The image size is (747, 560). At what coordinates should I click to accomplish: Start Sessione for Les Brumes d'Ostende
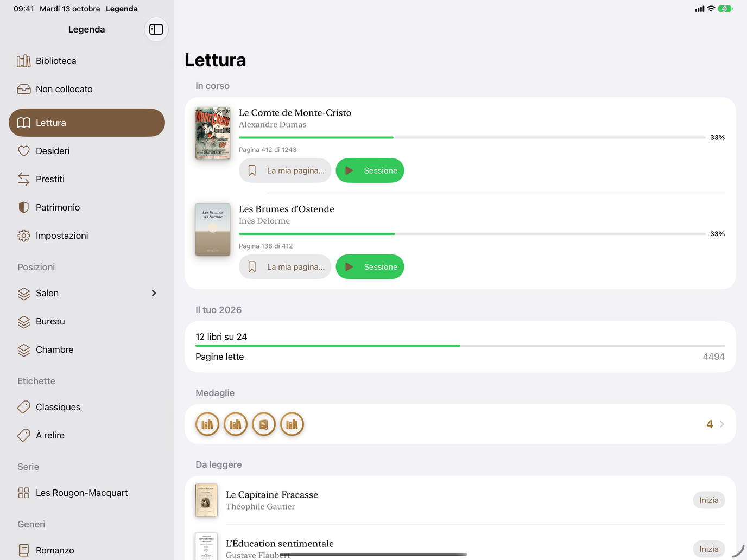tap(370, 267)
